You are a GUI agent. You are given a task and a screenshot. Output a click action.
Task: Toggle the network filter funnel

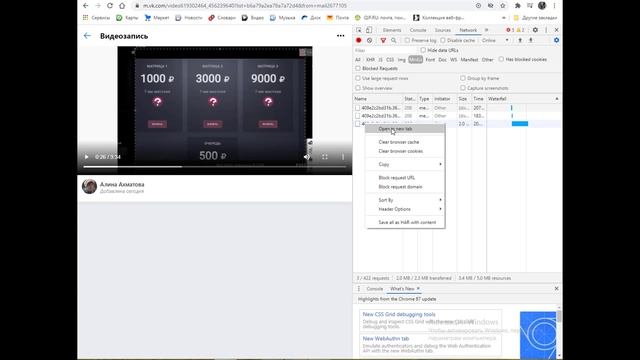[x=383, y=40]
